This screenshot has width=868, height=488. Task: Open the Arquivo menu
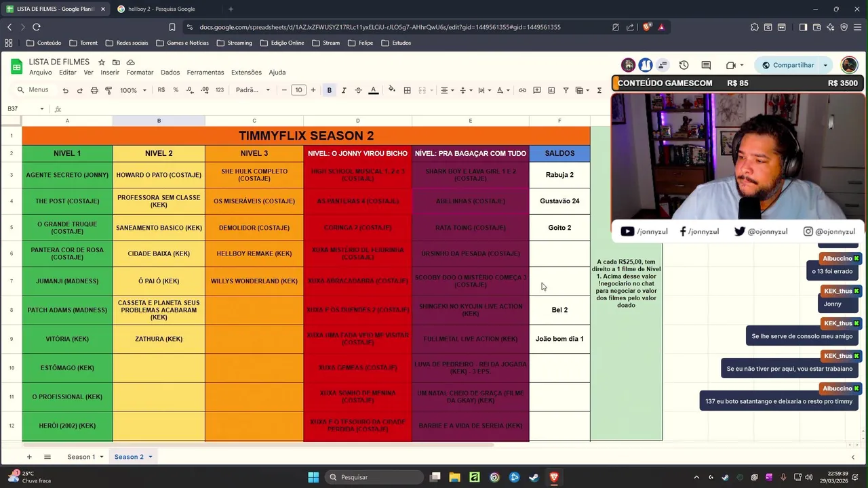pos(40,73)
